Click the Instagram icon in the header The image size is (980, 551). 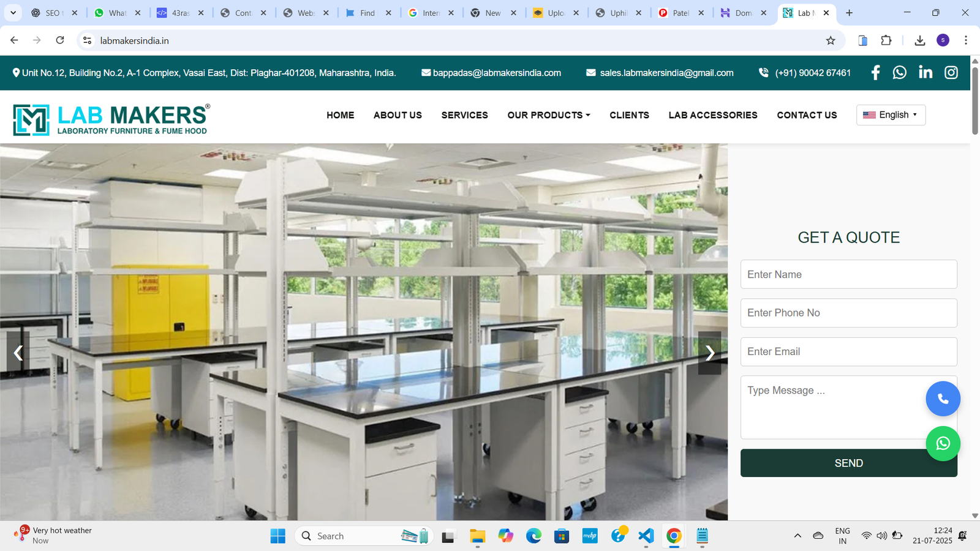click(x=951, y=72)
